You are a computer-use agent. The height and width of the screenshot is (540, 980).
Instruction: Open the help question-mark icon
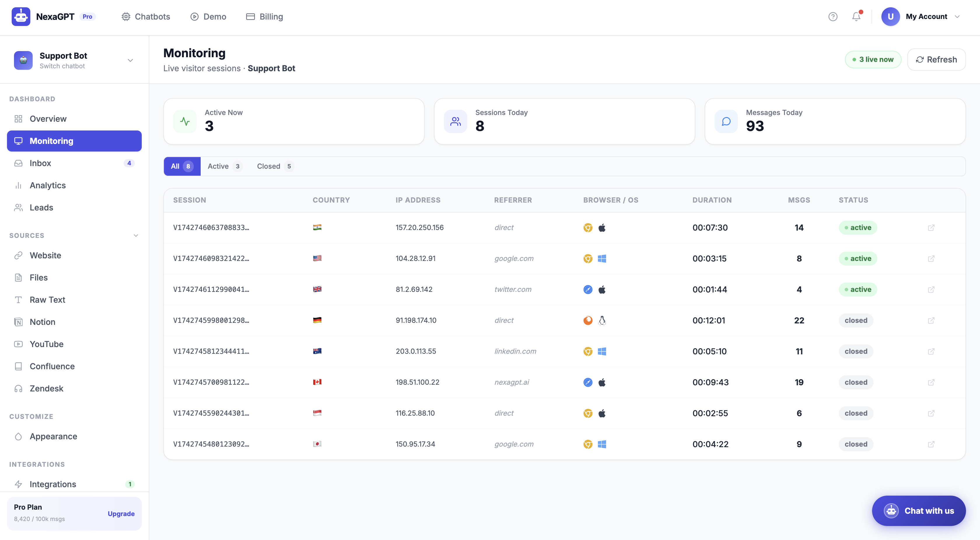pos(833,17)
